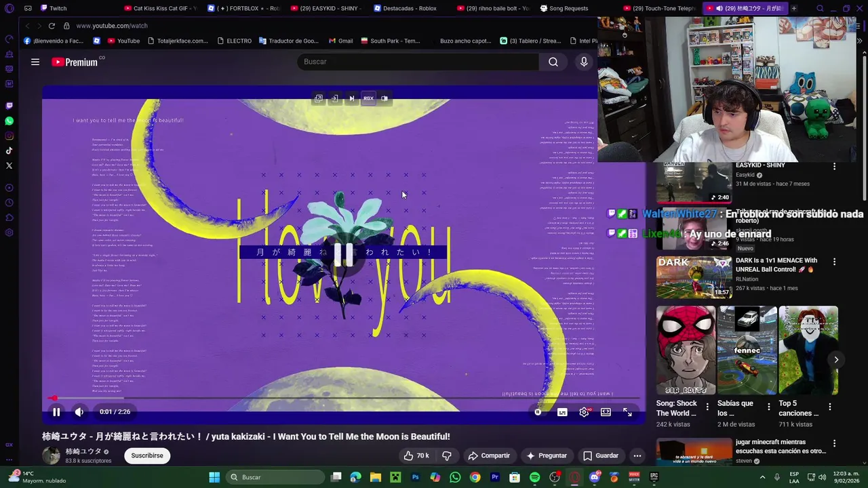Click the RGX button on the video overlay

click(368, 98)
